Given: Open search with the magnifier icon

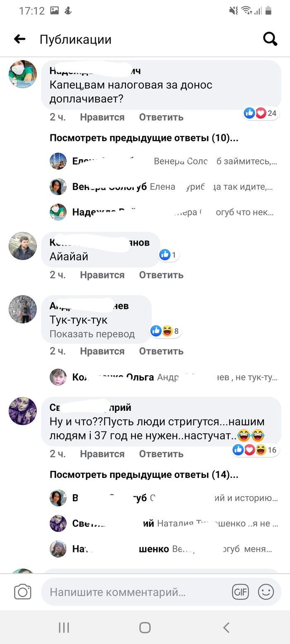Looking at the screenshot, I should [270, 39].
